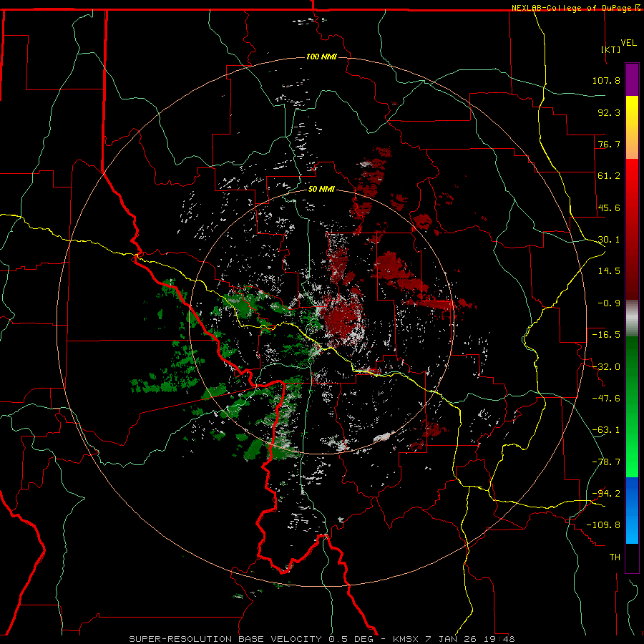The image size is (644, 644).
Task: Select the -94.2 velocity scale value
Action: click(x=606, y=493)
